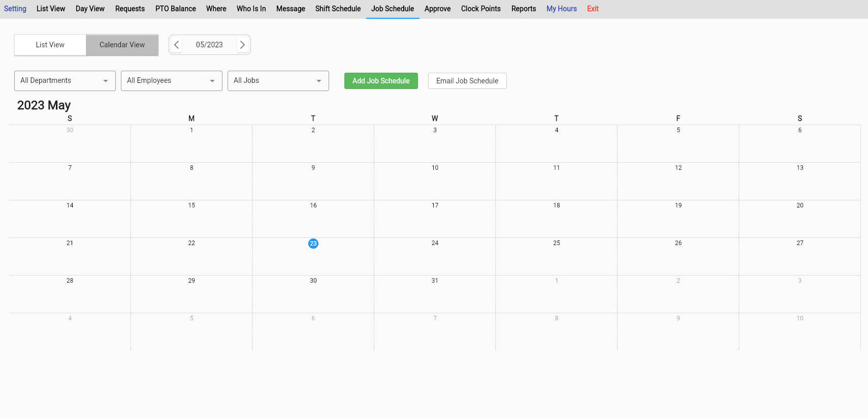Image resolution: width=868 pixels, height=419 pixels.
Task: Select May 30 on the calendar
Action: (x=313, y=294)
